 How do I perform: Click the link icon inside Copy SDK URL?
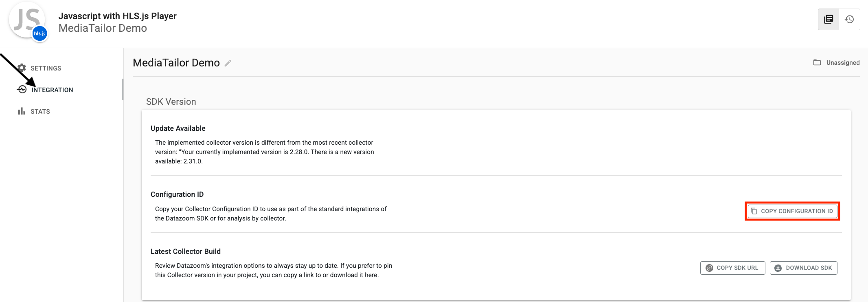[709, 268]
